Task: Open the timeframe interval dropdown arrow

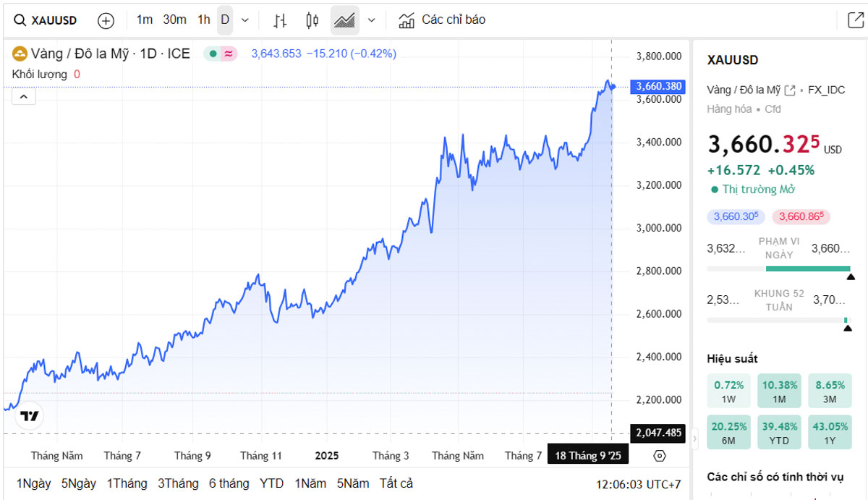Action: (244, 20)
